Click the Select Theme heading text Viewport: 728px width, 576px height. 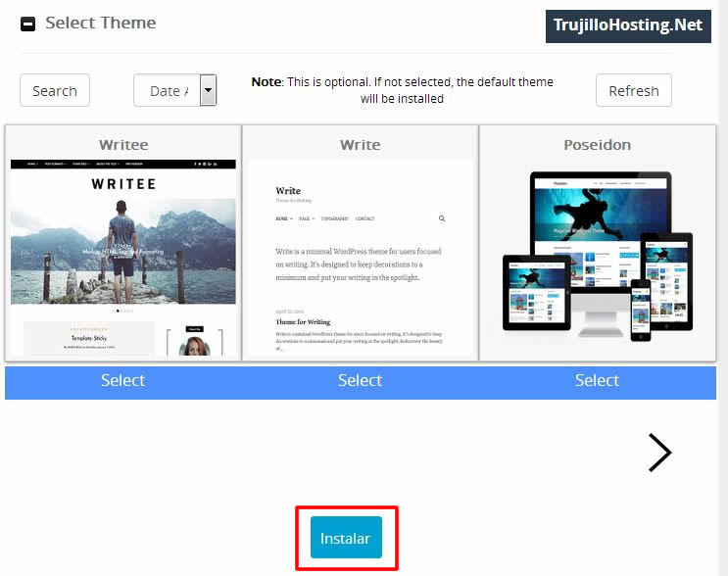coord(100,23)
